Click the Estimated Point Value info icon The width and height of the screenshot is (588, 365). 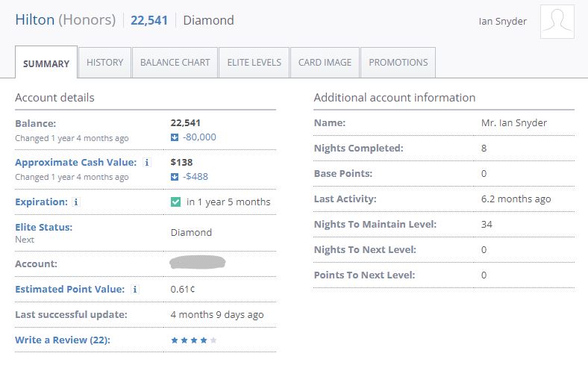click(135, 289)
